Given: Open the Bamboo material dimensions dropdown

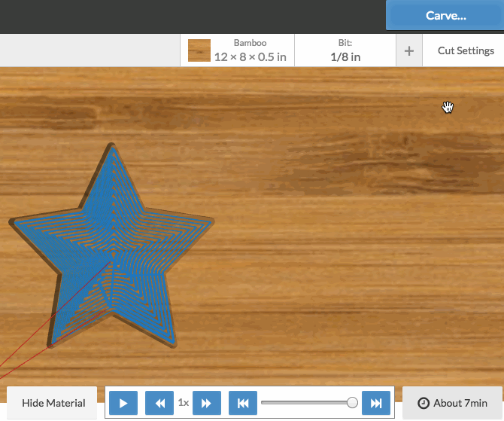Looking at the screenshot, I should click(249, 50).
